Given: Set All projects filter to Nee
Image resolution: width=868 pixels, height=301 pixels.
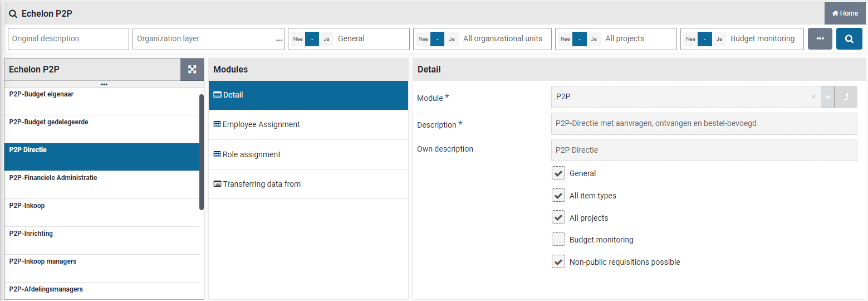Looking at the screenshot, I should click(x=565, y=39).
